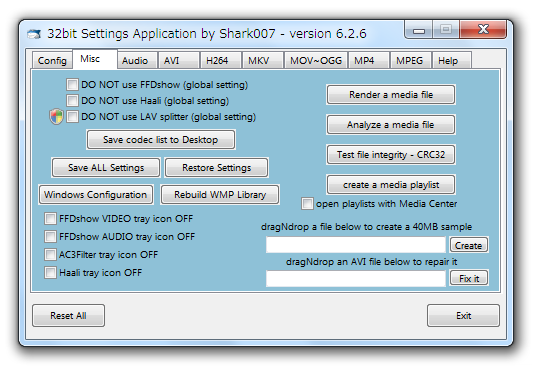536x368 pixels.
Task: Open the H264 tab
Action: click(x=221, y=60)
